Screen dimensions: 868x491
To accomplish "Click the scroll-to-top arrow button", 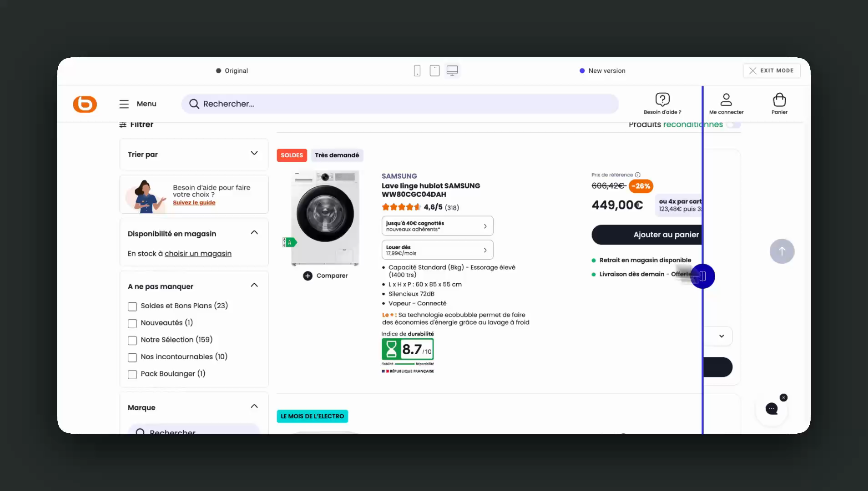I will [x=782, y=251].
